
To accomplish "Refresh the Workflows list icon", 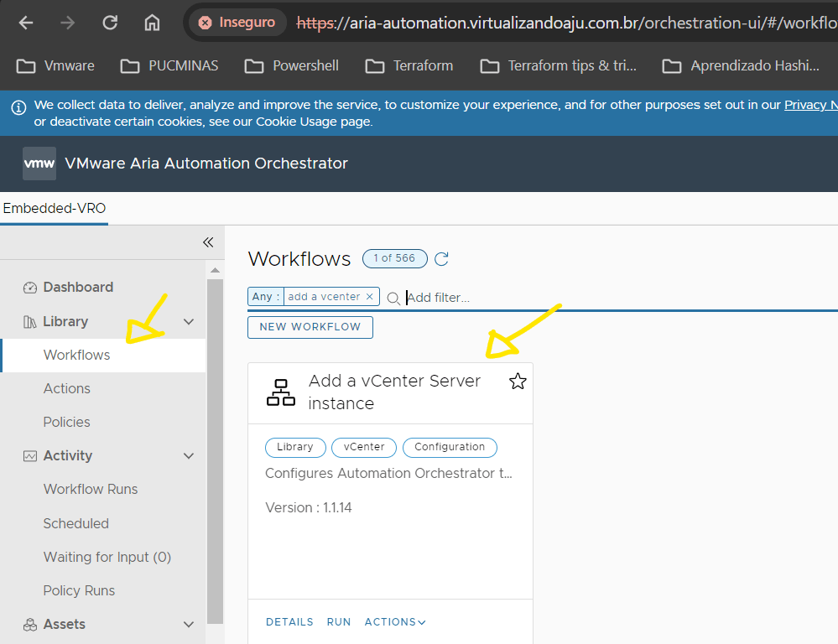I will [x=441, y=259].
